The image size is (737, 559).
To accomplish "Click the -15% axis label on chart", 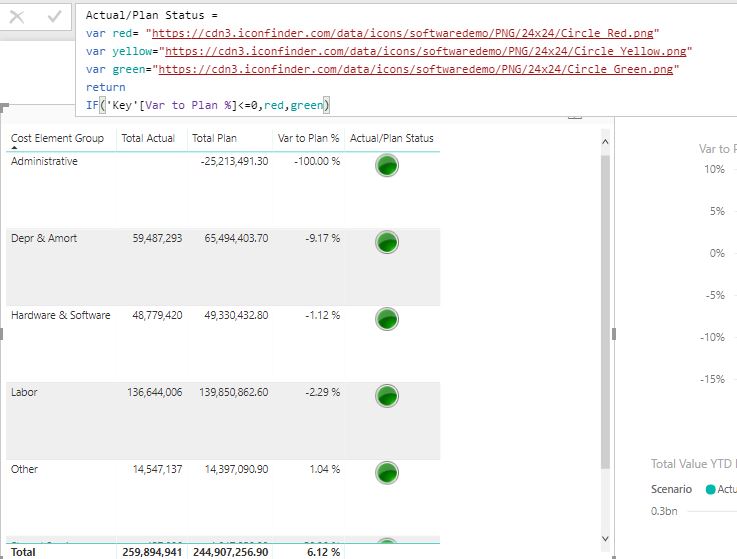I will click(x=713, y=379).
